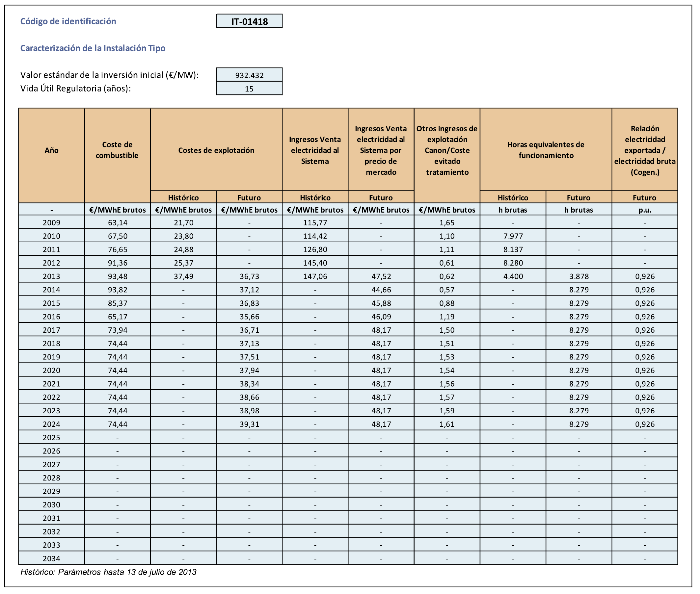Select the investment value 932.432 cell

coord(249,75)
